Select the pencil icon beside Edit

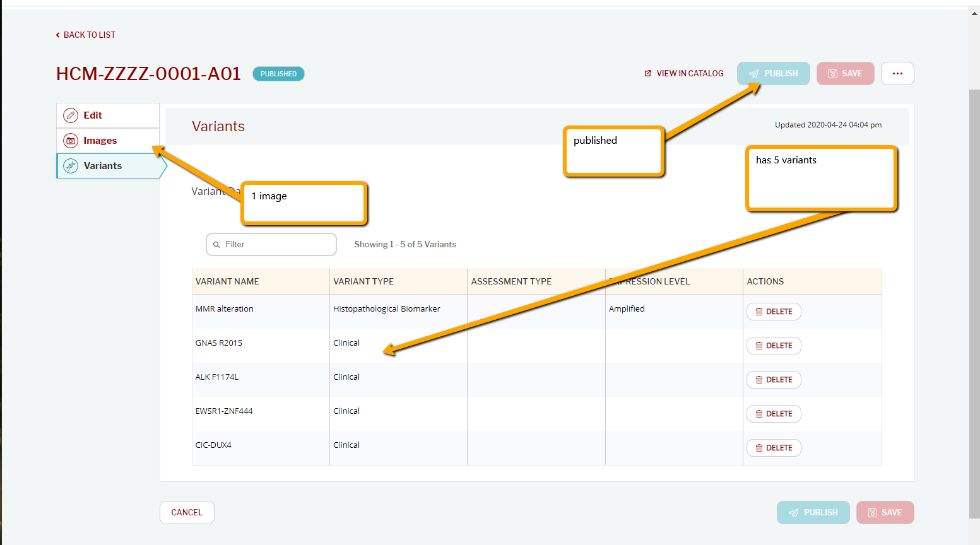pyautogui.click(x=71, y=115)
